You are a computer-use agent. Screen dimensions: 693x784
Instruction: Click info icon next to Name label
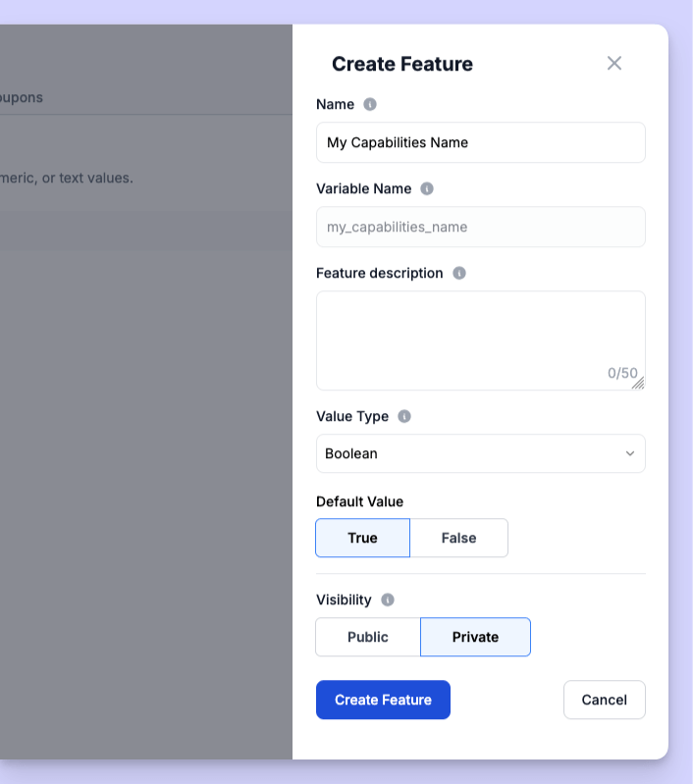coord(370,104)
